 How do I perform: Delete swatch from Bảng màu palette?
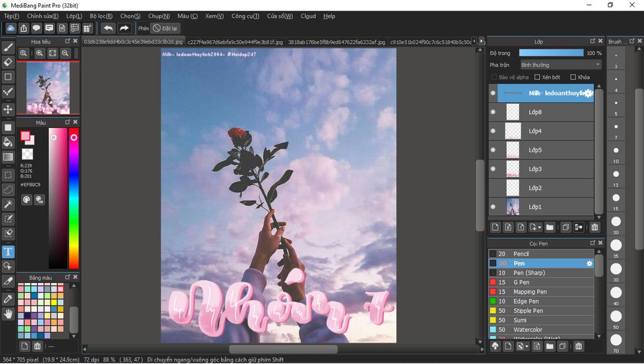37,346
